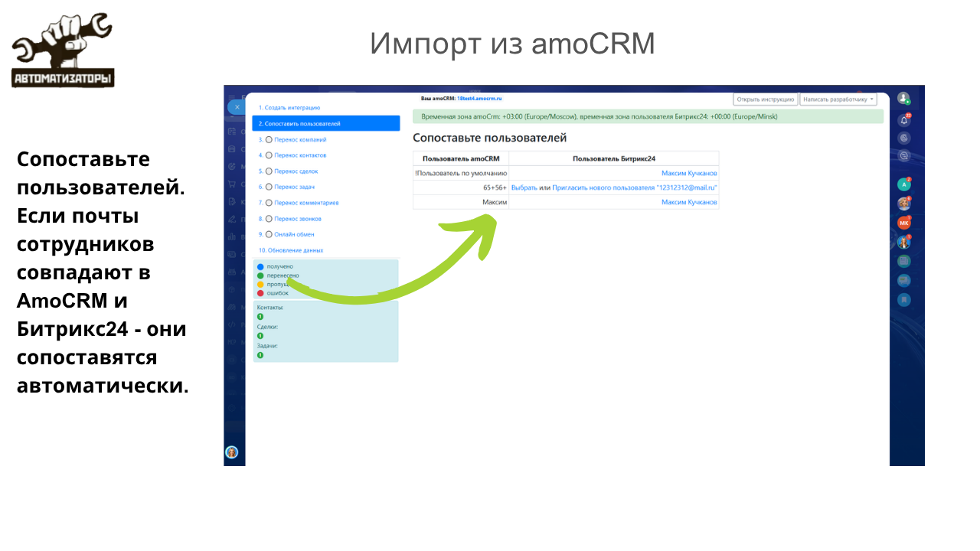The height and width of the screenshot is (551, 980).
Task: Open the 18test4.amocrm.ru link
Action: [x=479, y=99]
